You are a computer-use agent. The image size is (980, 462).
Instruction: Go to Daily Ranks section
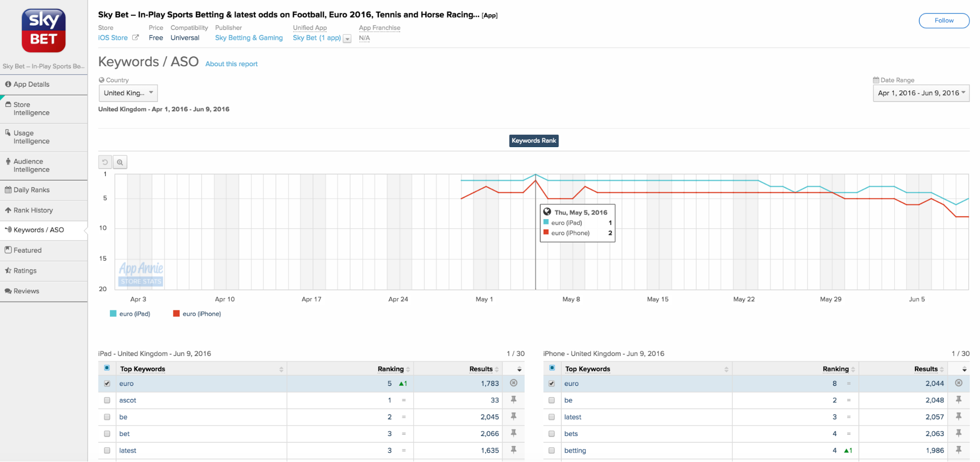[31, 190]
